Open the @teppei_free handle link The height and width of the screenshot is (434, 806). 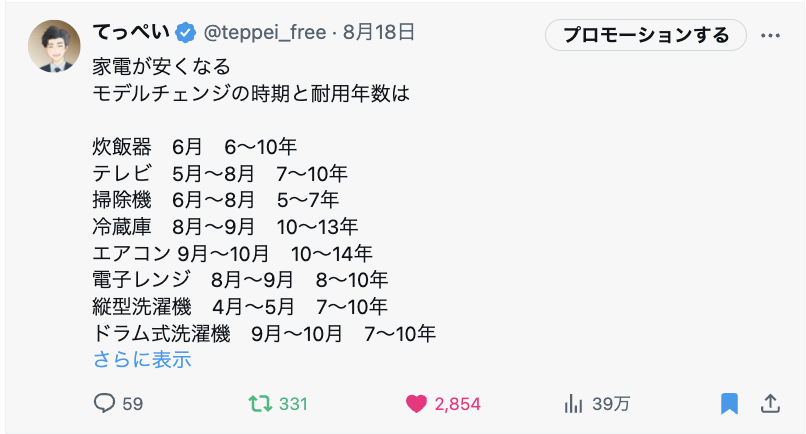pyautogui.click(x=265, y=33)
